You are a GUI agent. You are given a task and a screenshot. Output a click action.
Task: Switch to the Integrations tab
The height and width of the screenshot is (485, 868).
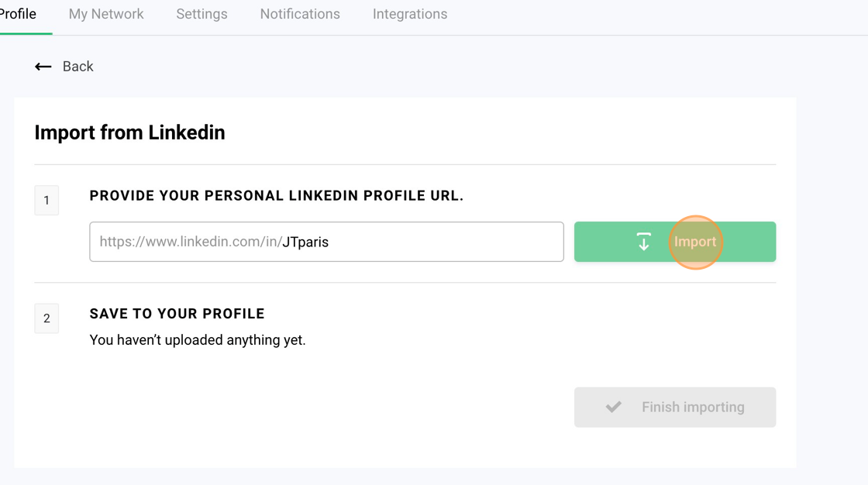click(410, 14)
